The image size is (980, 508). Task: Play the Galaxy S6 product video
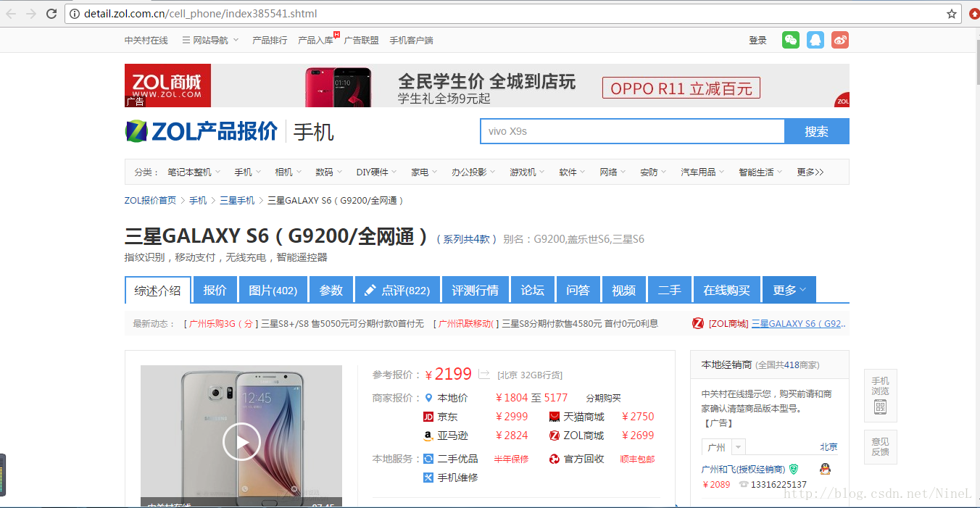coord(241,441)
